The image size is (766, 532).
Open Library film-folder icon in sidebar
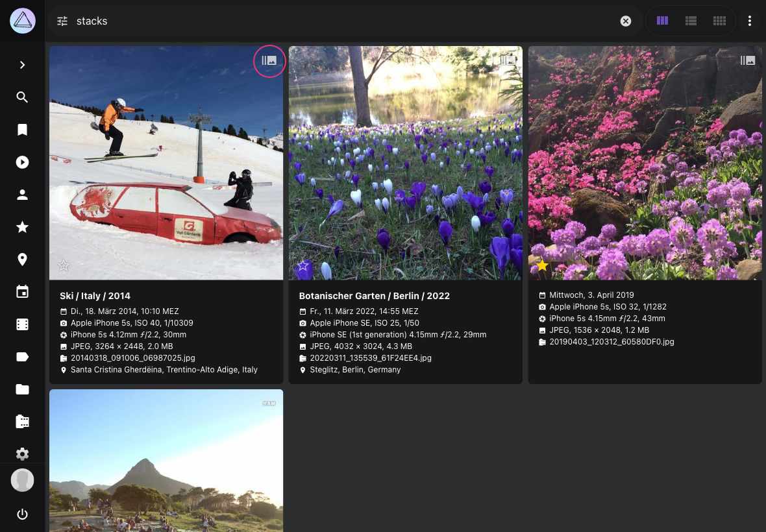23,422
